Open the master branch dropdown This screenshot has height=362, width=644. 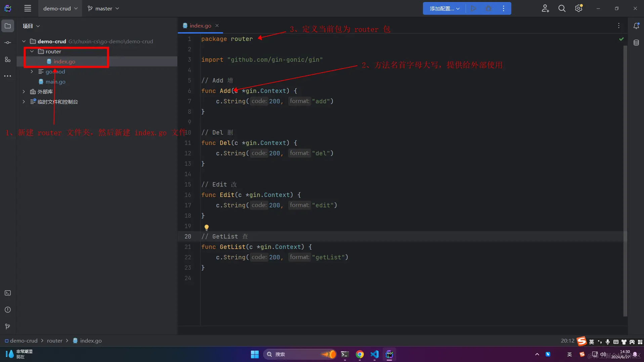coord(103,8)
